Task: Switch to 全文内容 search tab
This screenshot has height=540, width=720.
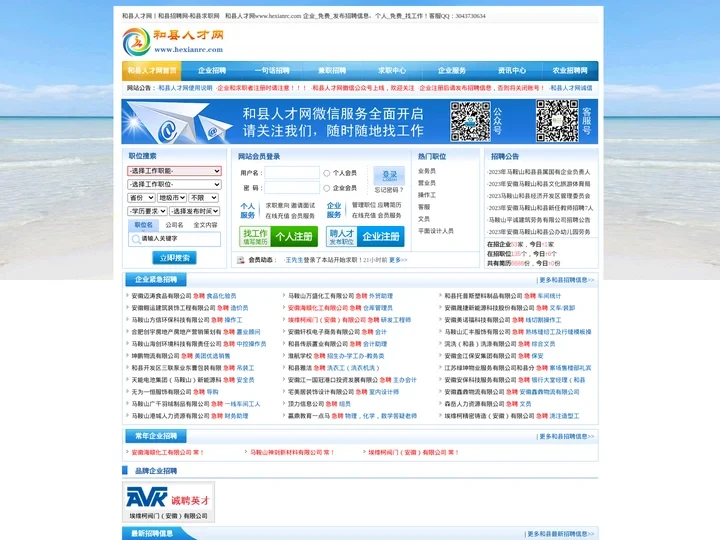Action: click(205, 225)
